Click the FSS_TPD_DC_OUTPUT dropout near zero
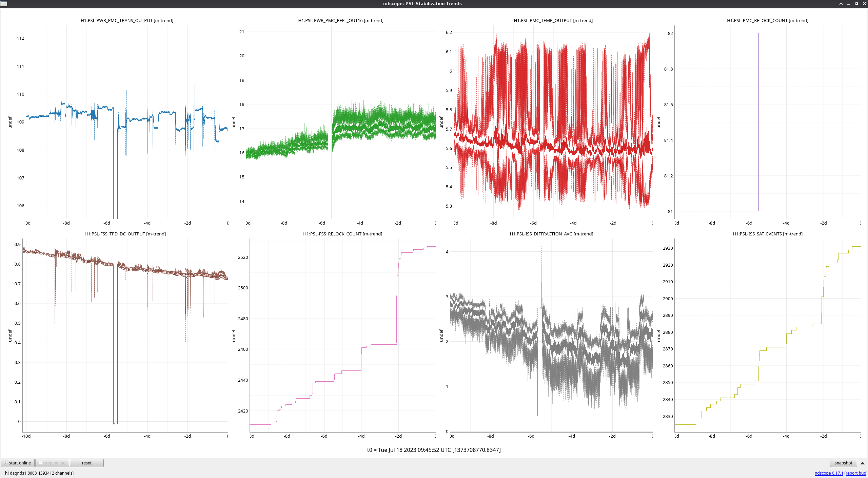Image resolution: width=868 pixels, height=478 pixels. point(115,423)
